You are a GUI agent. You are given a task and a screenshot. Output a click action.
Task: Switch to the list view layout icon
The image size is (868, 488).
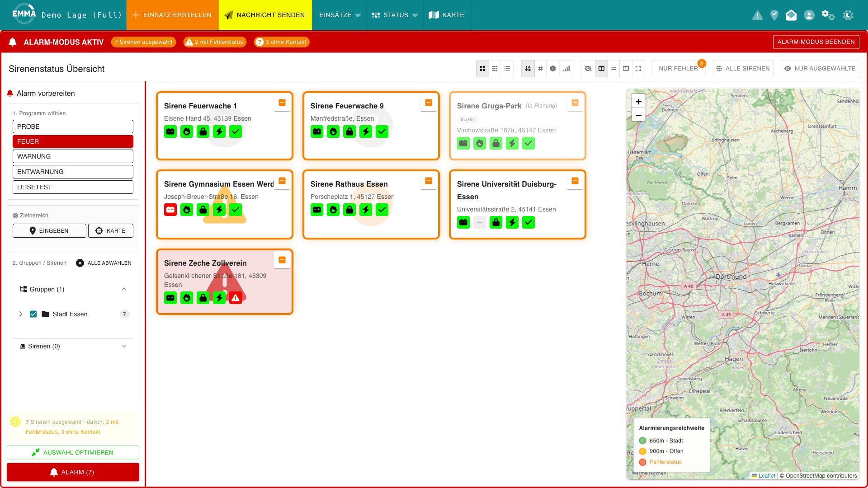507,69
